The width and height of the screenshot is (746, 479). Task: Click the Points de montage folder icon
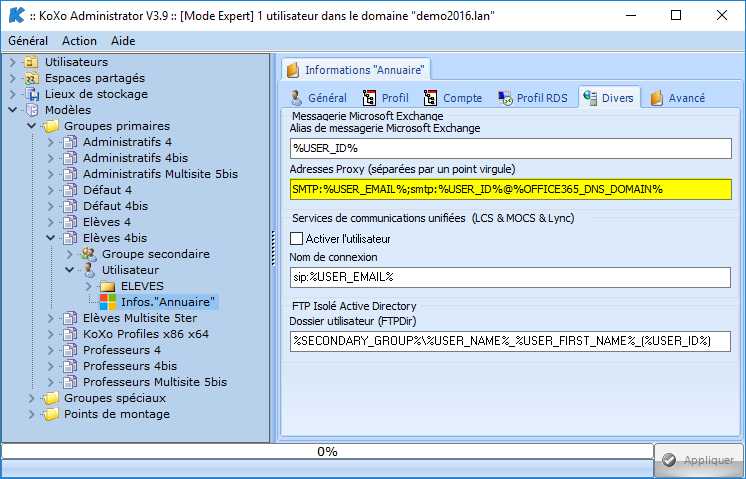point(50,414)
